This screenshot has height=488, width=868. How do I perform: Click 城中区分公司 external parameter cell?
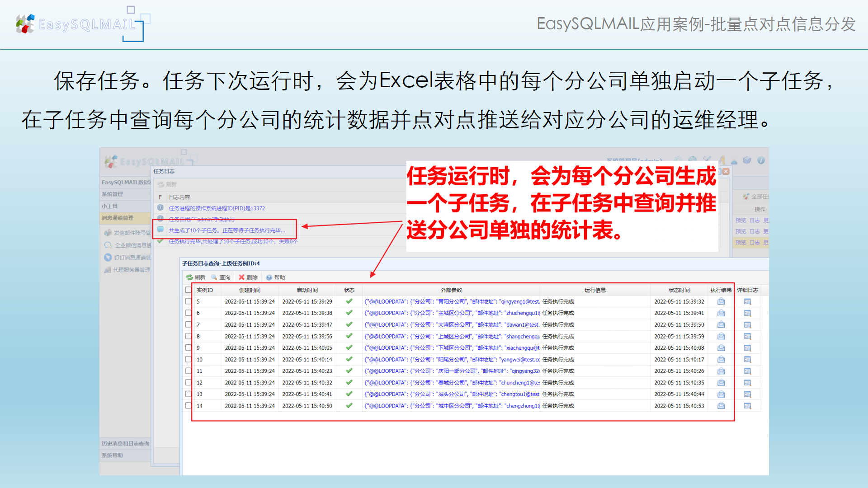click(x=452, y=406)
